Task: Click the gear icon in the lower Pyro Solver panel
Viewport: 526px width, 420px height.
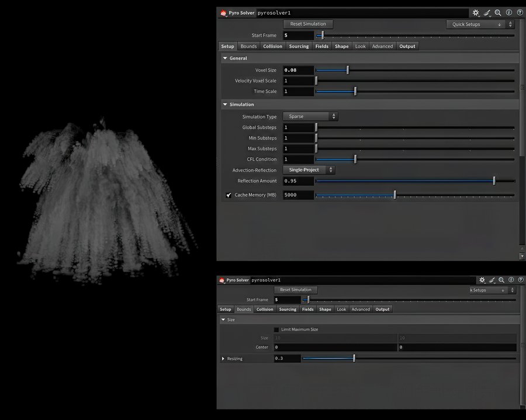Action: (482, 280)
